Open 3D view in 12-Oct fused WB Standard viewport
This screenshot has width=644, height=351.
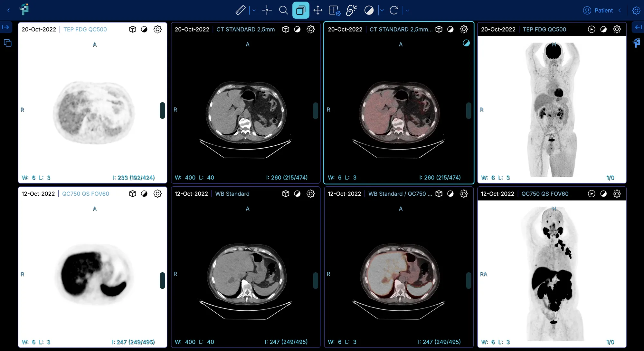(x=439, y=194)
